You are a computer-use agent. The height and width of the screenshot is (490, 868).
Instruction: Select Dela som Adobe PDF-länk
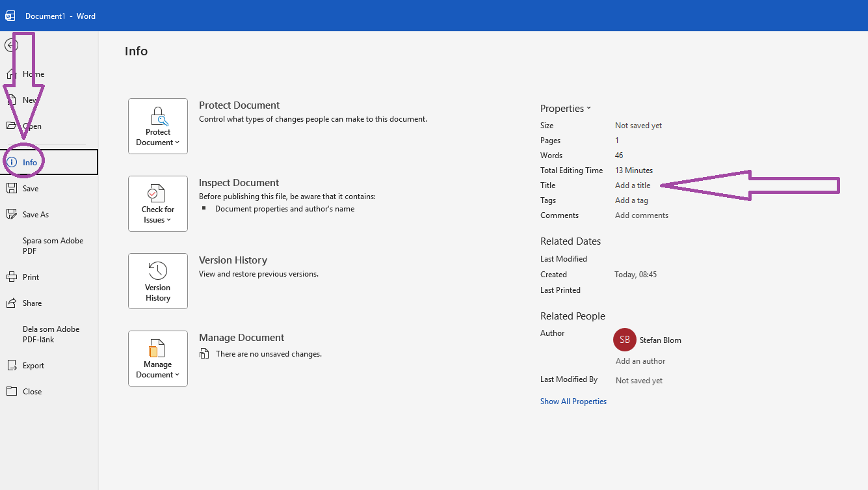click(51, 334)
